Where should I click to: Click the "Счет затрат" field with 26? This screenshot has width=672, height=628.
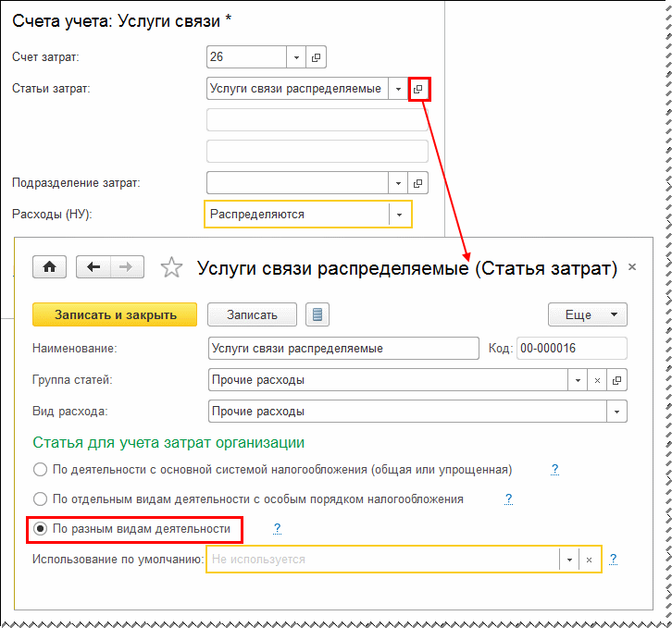click(x=246, y=57)
